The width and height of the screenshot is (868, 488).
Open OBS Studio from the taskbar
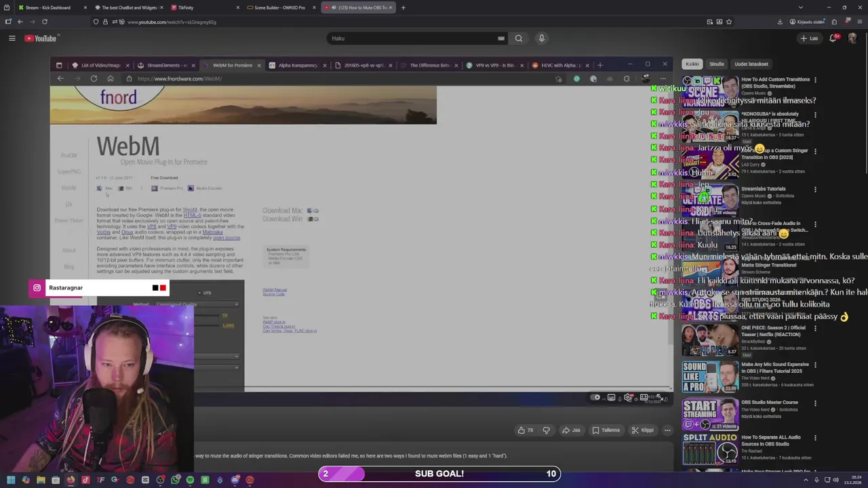tap(160, 480)
